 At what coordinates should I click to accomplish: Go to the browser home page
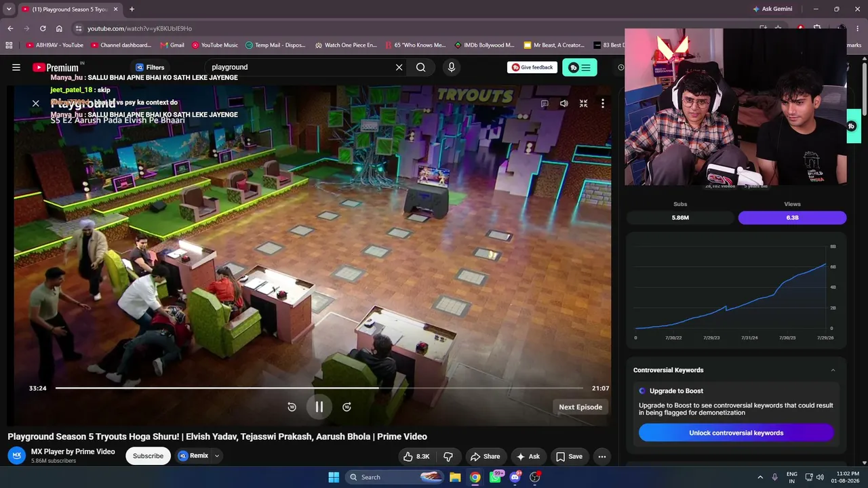coord(59,28)
